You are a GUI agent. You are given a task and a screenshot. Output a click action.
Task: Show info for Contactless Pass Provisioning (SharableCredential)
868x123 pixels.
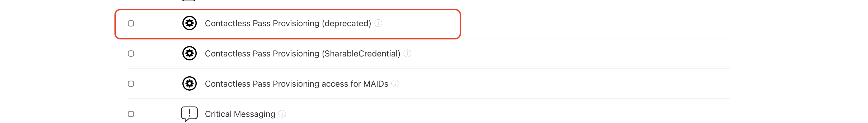(x=407, y=53)
